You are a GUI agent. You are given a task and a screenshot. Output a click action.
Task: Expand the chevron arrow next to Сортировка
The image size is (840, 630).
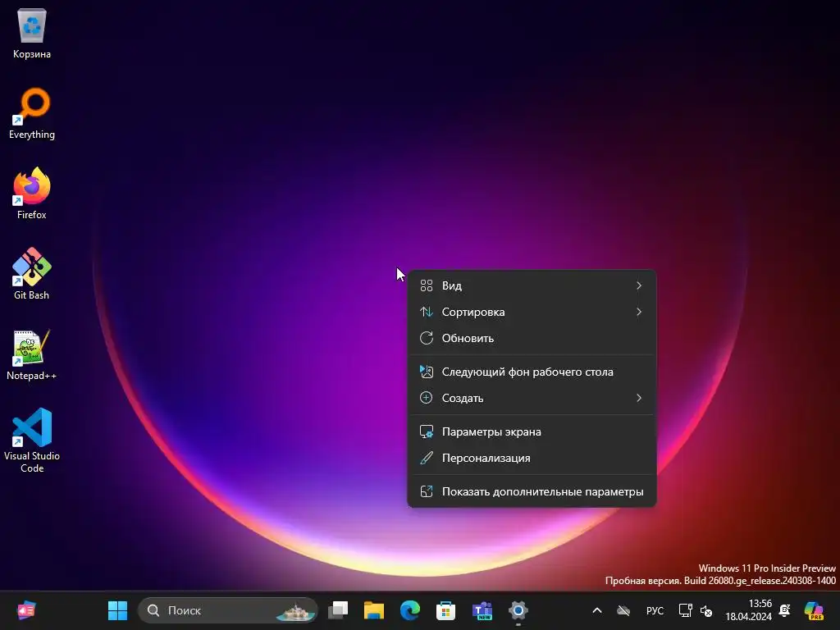click(638, 312)
